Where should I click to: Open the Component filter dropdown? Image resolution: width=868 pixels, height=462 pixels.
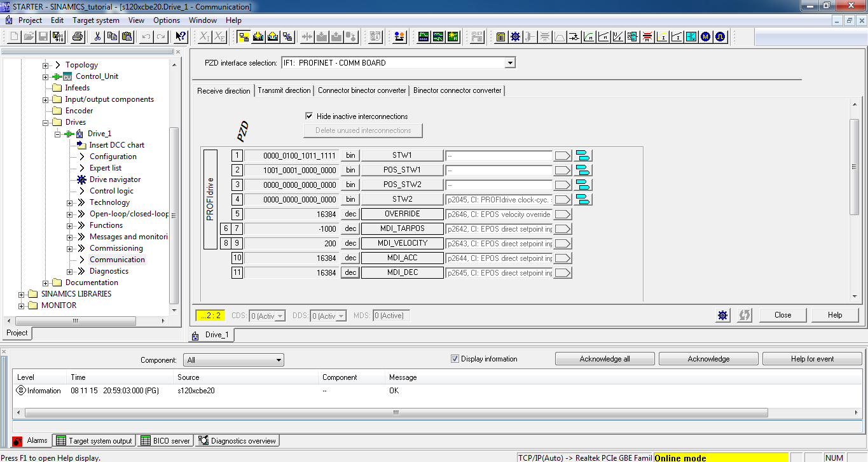(x=279, y=360)
